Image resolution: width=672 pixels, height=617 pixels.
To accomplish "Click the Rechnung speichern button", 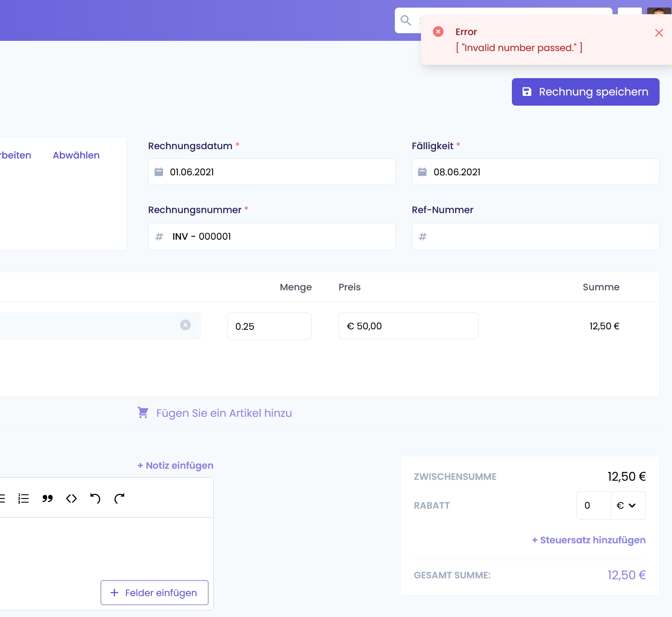I will pyautogui.click(x=585, y=91).
